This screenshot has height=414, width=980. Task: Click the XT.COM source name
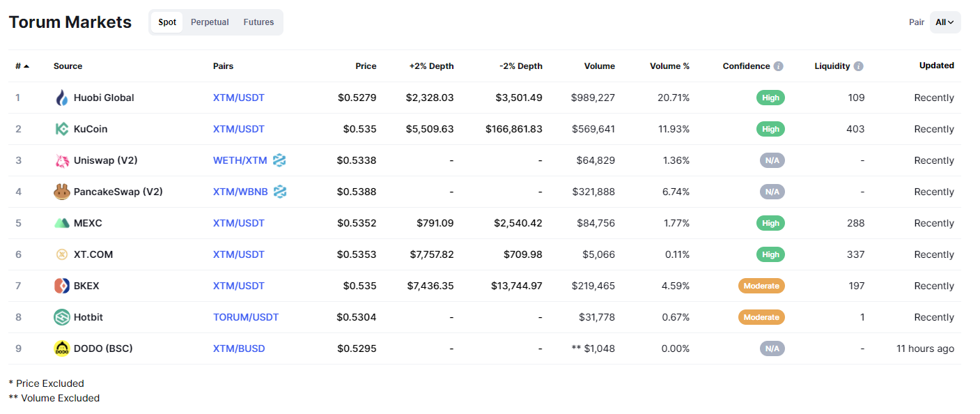tap(93, 254)
